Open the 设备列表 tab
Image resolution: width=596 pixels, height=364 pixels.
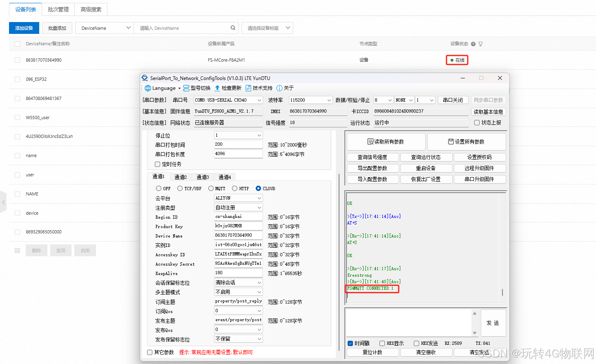25,9
